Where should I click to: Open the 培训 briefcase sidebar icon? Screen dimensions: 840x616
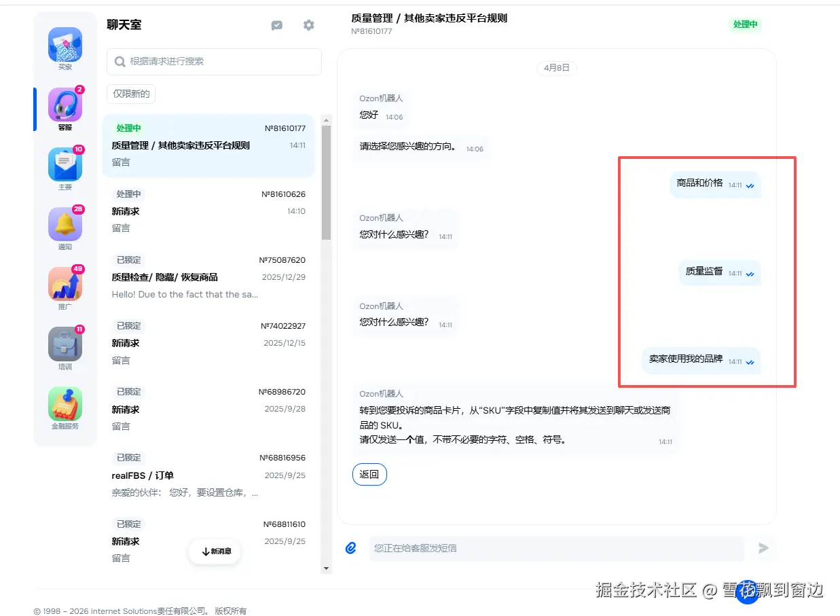pos(65,344)
